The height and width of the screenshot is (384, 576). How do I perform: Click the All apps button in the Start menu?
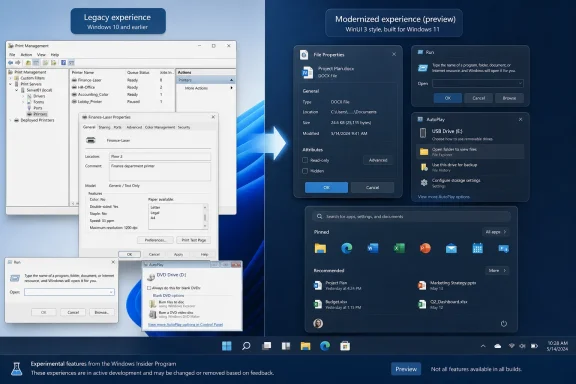point(496,232)
